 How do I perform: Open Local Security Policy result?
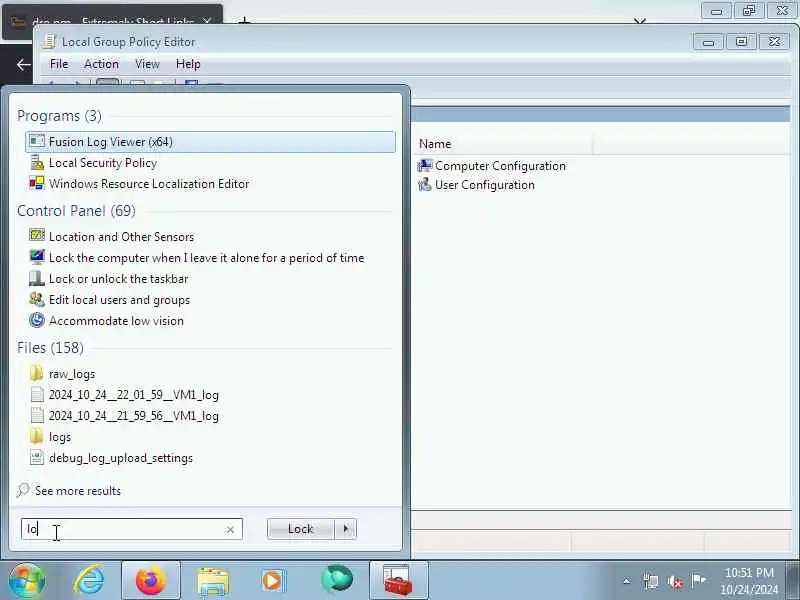(x=103, y=163)
